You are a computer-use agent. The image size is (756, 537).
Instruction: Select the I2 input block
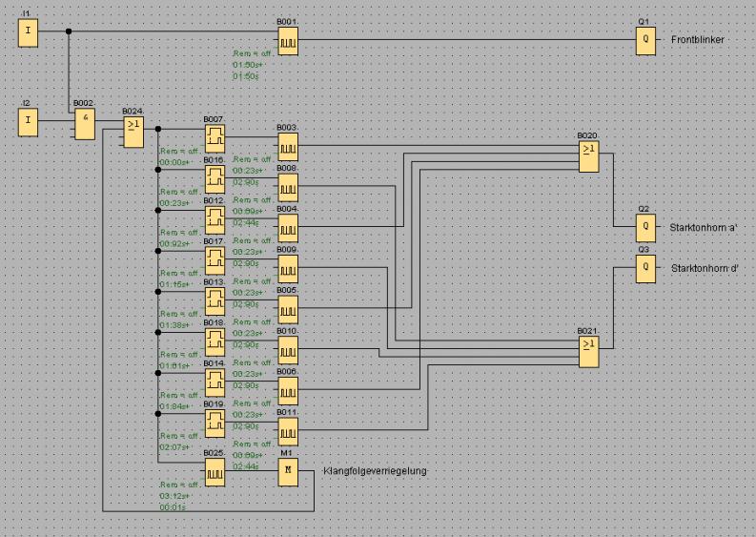click(x=30, y=120)
